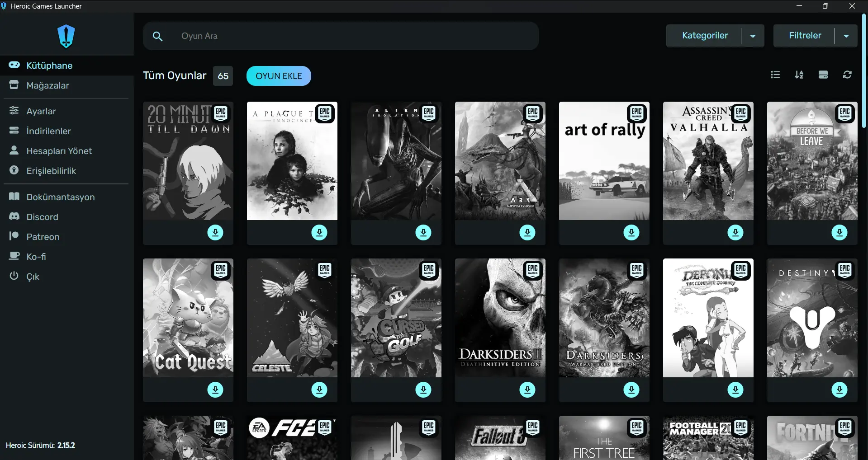Sort by installed status icon

pyautogui.click(x=823, y=75)
